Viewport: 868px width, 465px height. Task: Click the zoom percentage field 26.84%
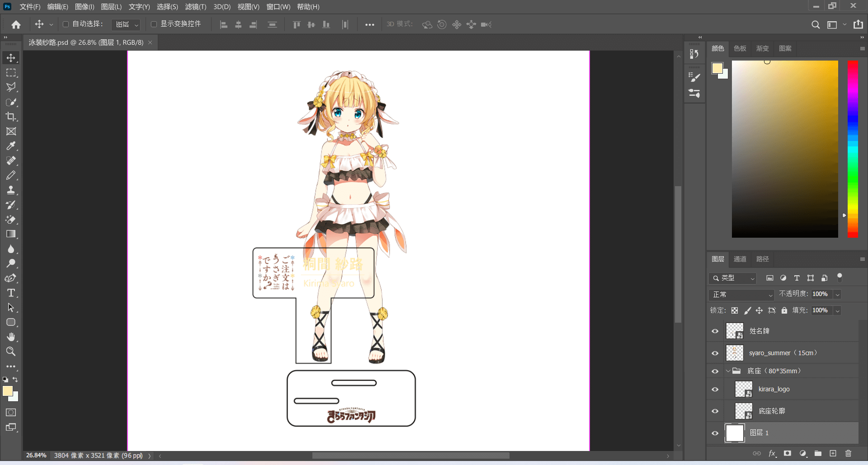[x=36, y=456]
